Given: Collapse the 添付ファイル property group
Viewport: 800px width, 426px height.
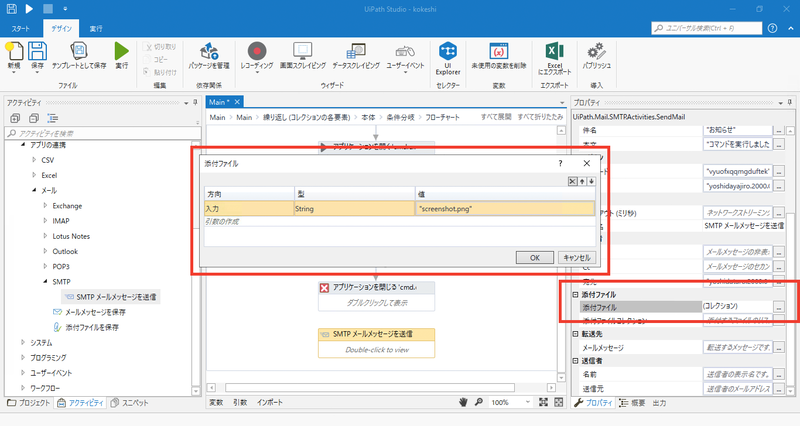Looking at the screenshot, I should pyautogui.click(x=576, y=294).
